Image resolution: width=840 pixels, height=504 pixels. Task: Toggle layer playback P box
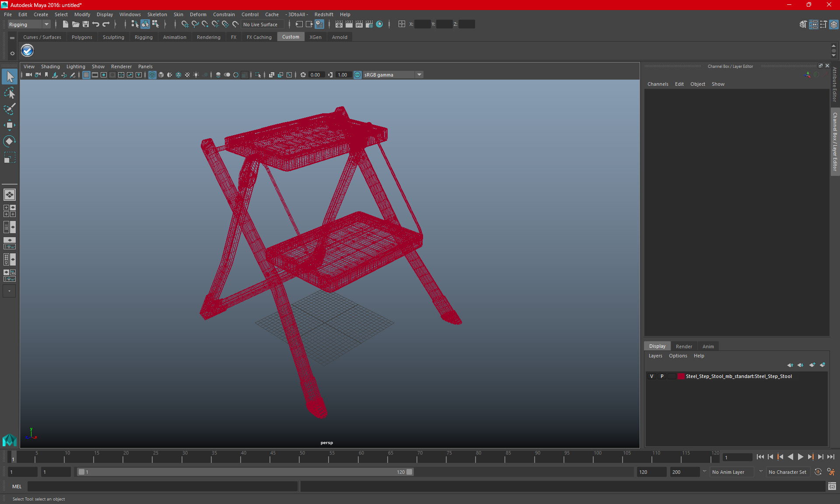coord(662,376)
